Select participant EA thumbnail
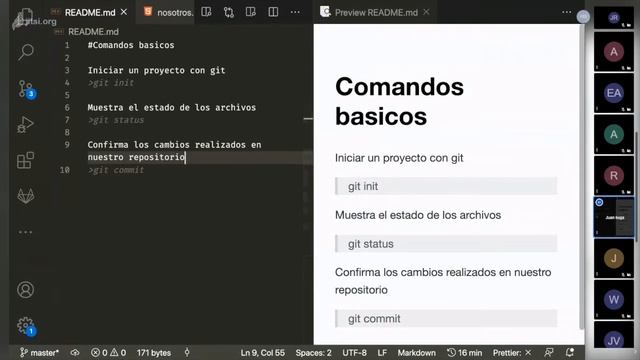The width and height of the screenshot is (640, 360). [613, 93]
